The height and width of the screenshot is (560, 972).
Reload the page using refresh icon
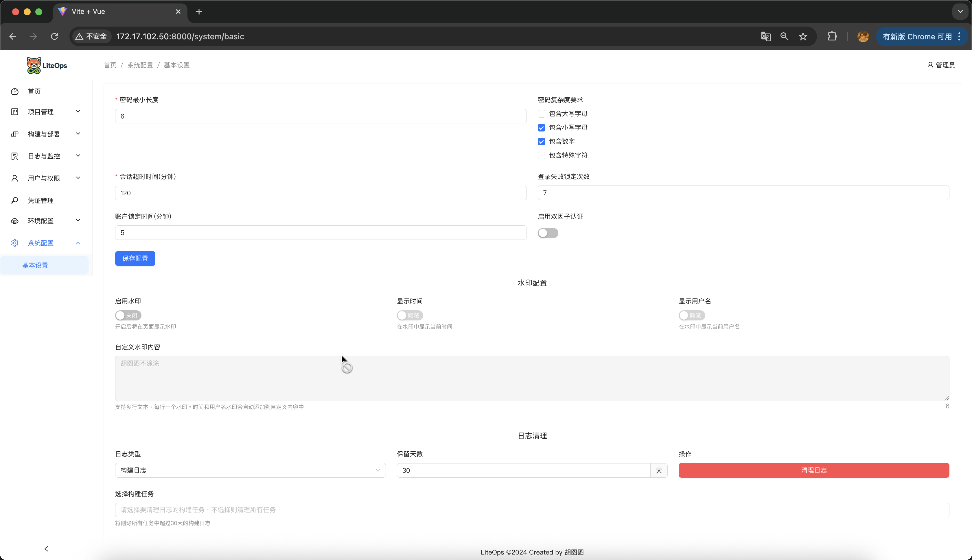54,36
